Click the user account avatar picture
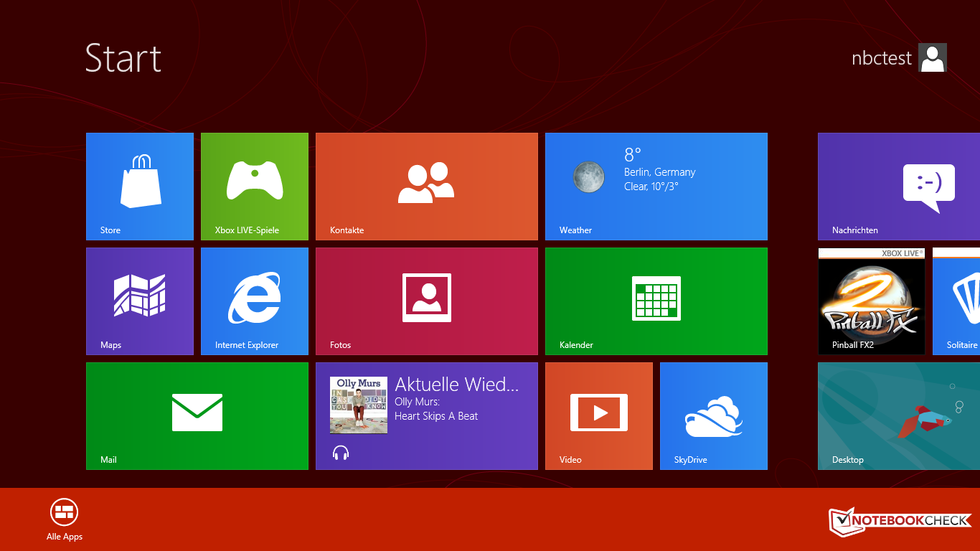The height and width of the screenshot is (551, 980). 933,58
